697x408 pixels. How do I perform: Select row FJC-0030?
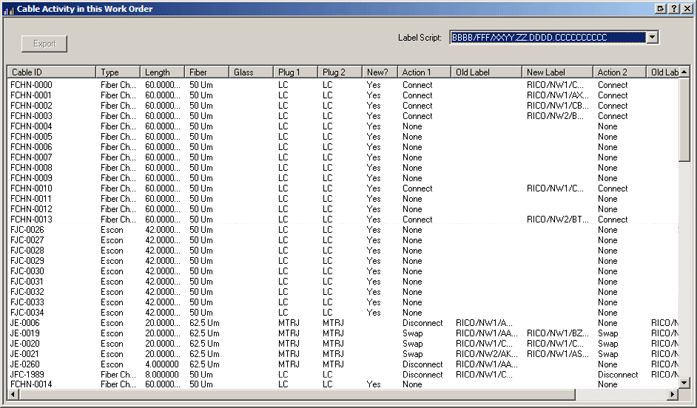(x=343, y=271)
